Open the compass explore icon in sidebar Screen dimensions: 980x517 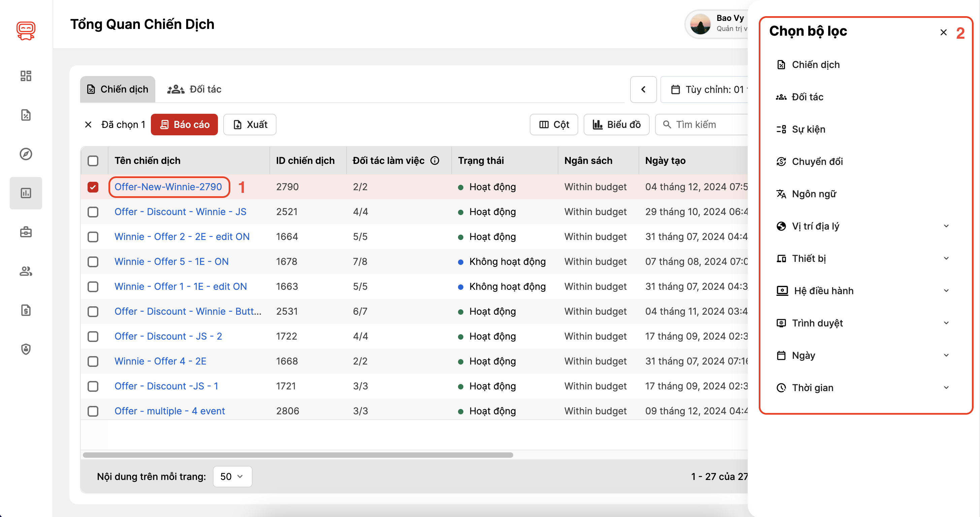click(x=26, y=154)
